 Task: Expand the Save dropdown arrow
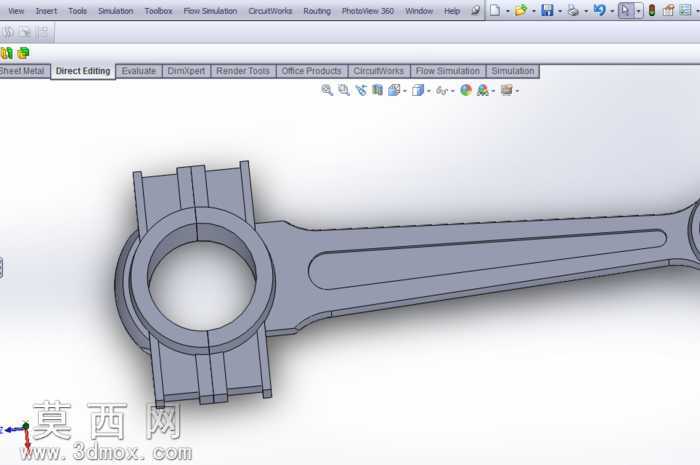[560, 11]
